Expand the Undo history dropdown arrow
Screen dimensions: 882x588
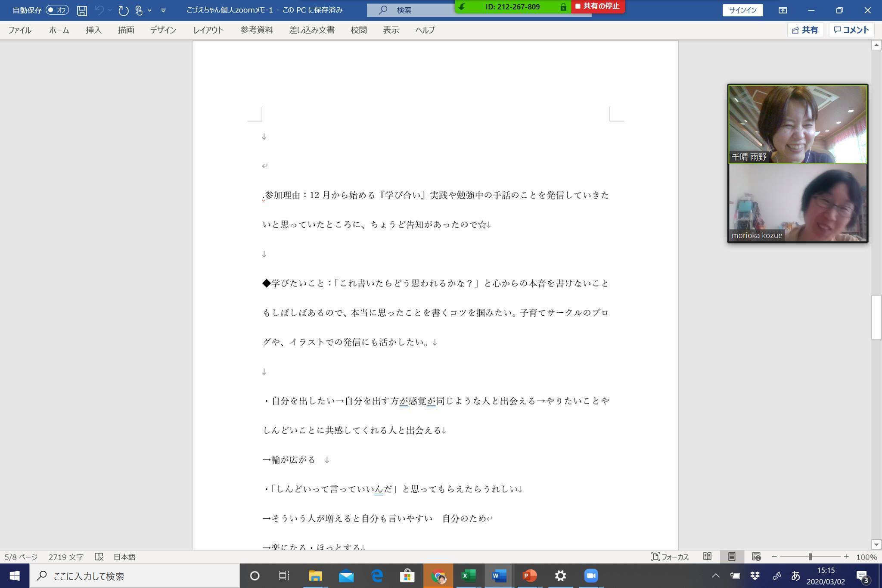(x=110, y=10)
